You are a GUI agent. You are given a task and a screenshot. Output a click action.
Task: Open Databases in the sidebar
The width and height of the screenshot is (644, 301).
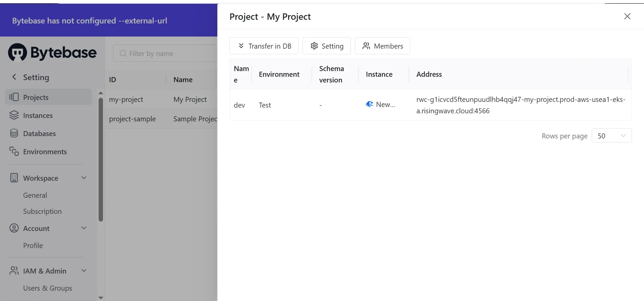[x=49, y=133]
